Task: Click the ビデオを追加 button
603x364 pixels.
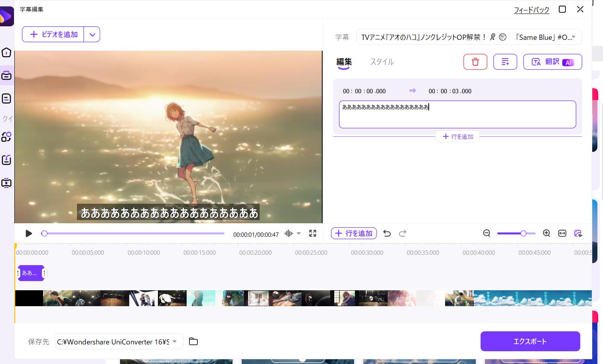Action: [x=53, y=34]
